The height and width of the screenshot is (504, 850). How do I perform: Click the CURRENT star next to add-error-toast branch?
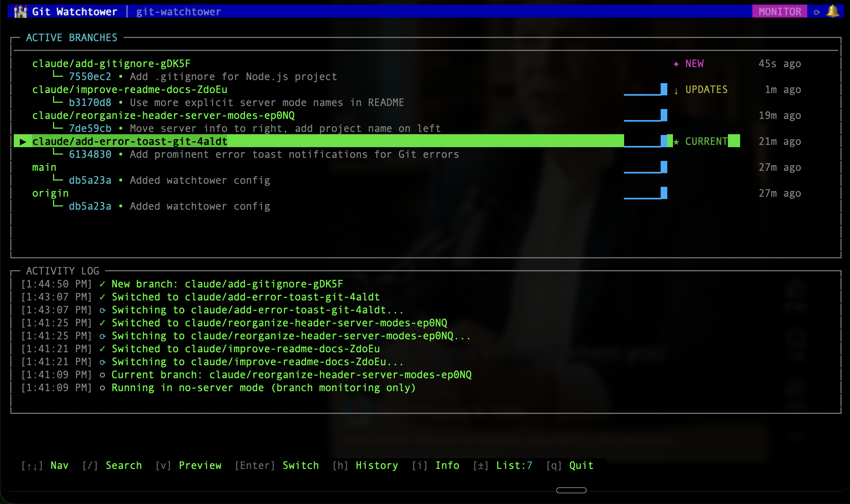676,141
